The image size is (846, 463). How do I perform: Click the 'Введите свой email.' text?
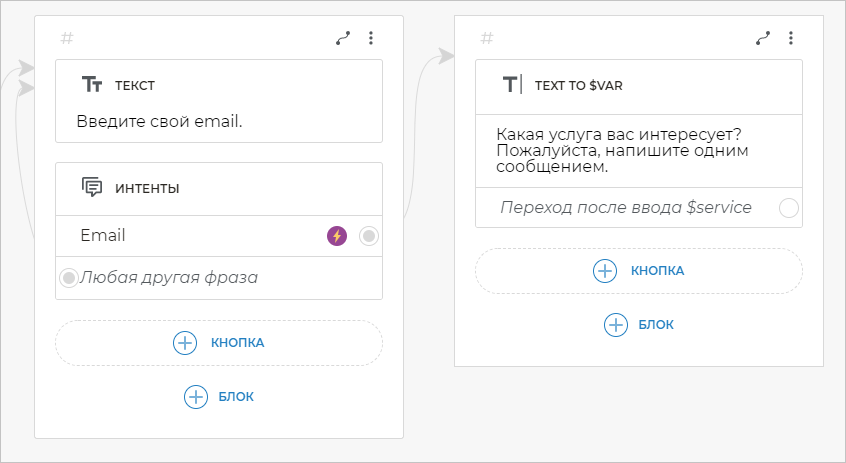[160, 122]
